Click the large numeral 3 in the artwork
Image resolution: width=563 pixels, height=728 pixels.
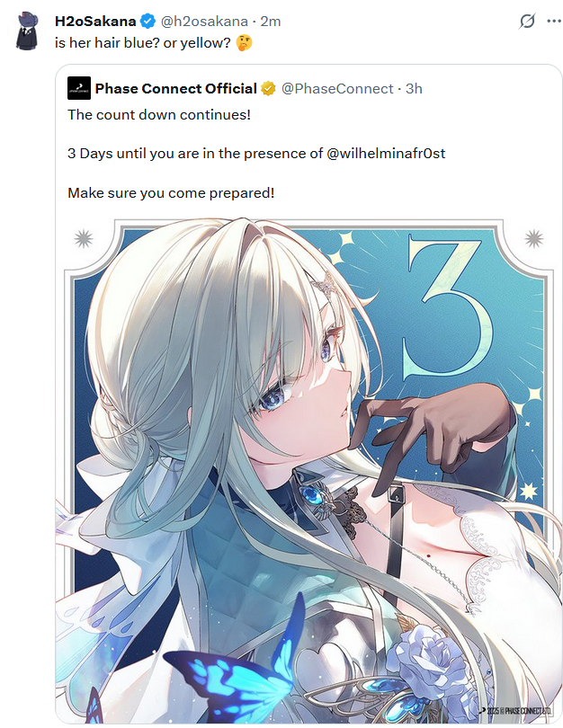click(444, 306)
